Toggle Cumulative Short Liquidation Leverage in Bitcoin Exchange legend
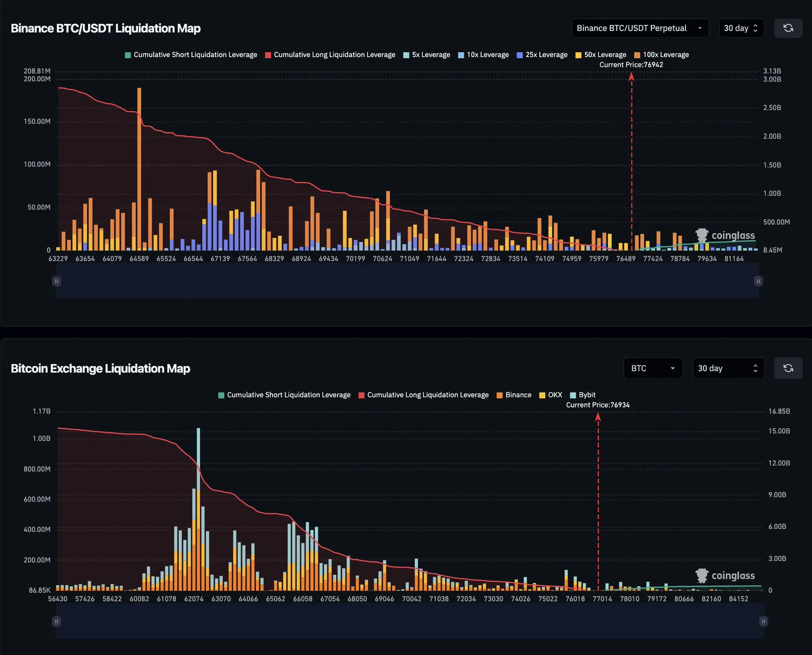This screenshot has height=655, width=812. [x=284, y=395]
